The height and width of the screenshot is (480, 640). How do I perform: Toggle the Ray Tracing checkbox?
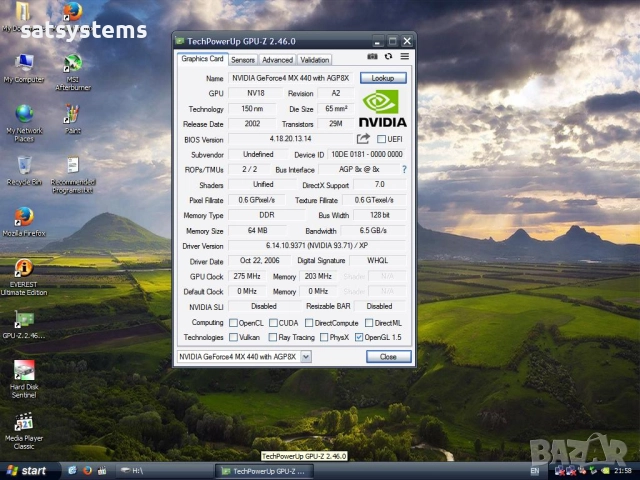pyautogui.click(x=273, y=337)
